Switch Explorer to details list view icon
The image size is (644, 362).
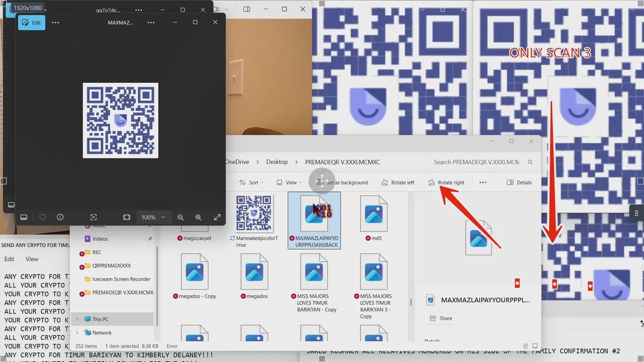525,346
